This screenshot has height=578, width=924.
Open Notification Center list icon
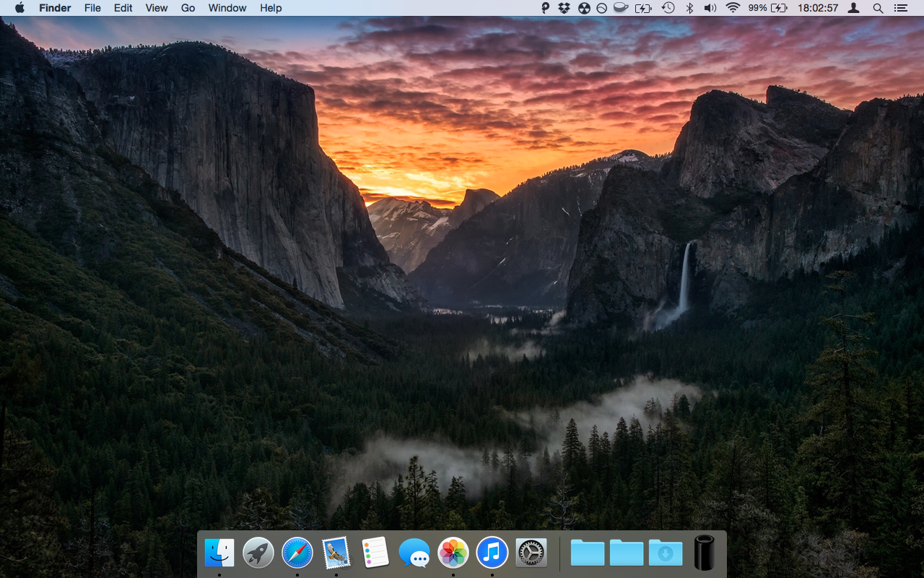(900, 8)
